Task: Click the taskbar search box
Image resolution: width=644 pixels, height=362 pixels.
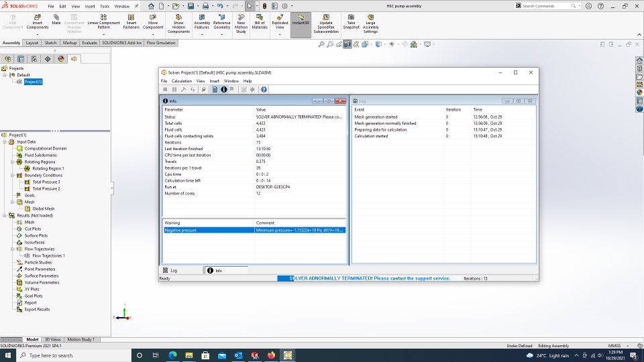Action: tap(74, 355)
